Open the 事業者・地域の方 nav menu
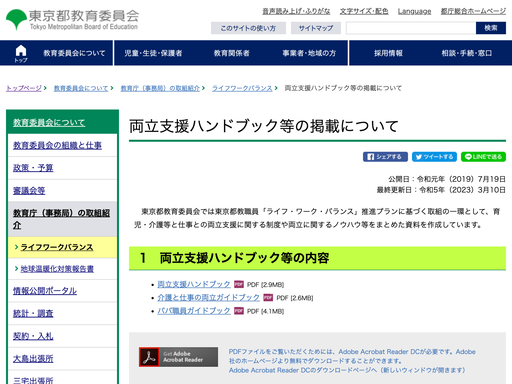 309,53
